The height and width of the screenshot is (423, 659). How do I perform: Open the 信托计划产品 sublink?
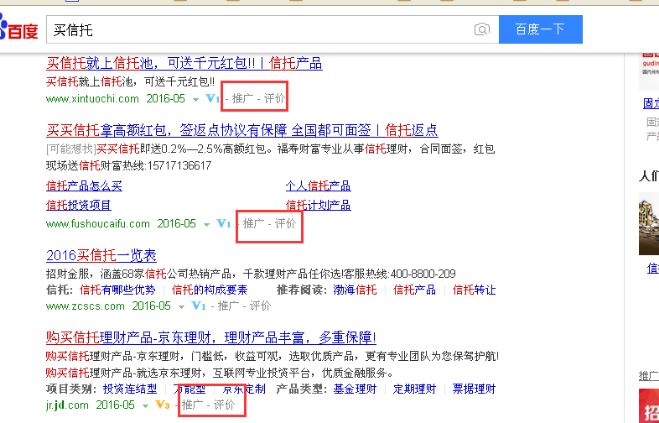318,205
